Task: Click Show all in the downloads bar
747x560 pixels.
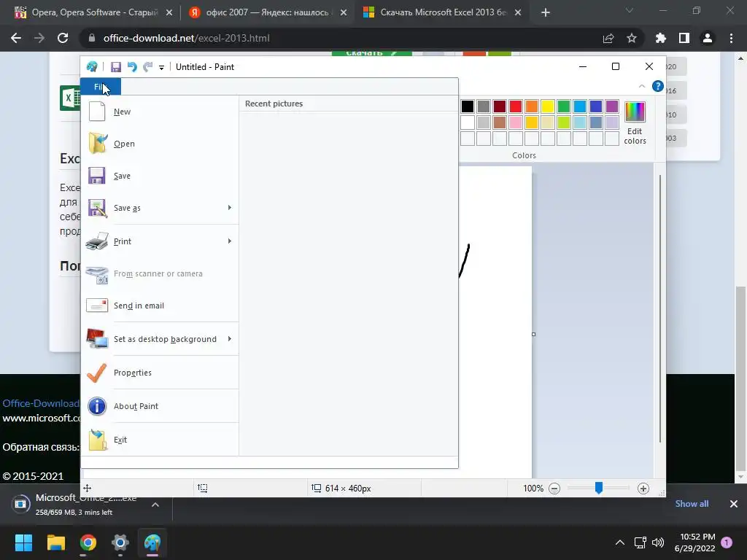Action: click(692, 504)
